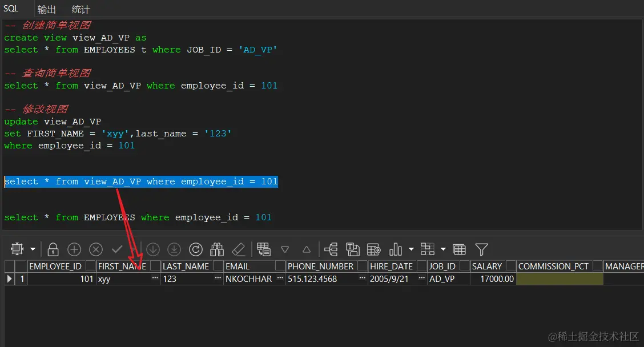Click the 'set FIRST_NAME = 'xyy'' line
This screenshot has width=644, height=347.
[118, 134]
